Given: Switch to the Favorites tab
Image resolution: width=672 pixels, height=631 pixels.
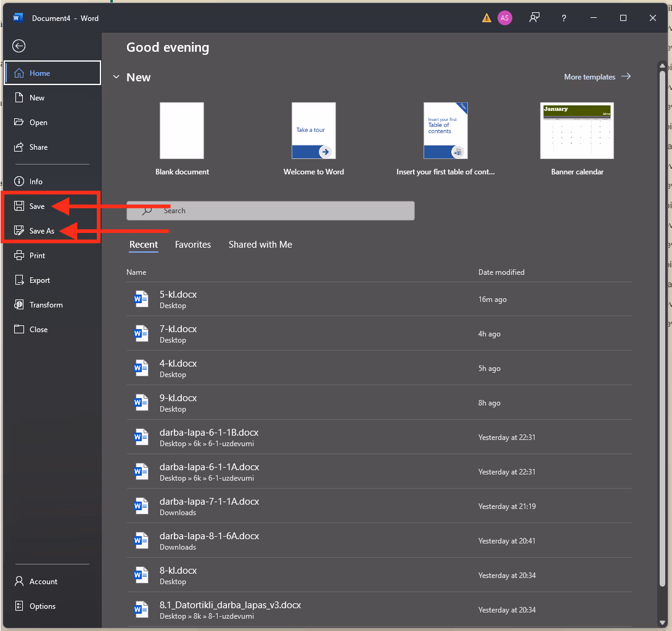Looking at the screenshot, I should 192,245.
